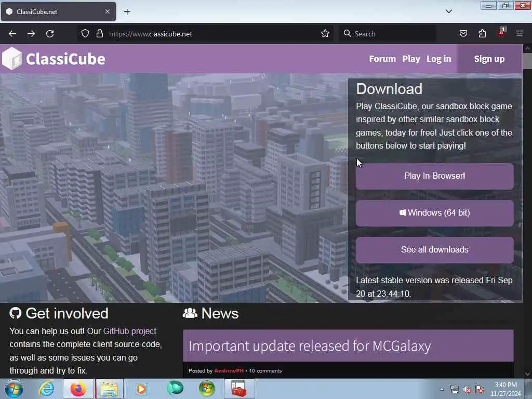Click the Firefox Search box
Screen dimensions: 532x399
pyautogui.click(x=388, y=34)
